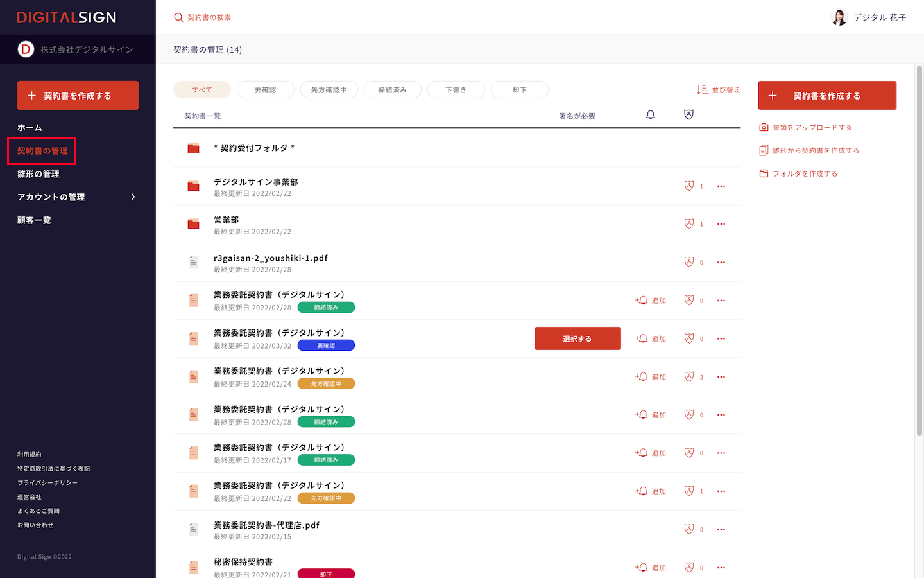Expand the アカウントの管理 chevron

[133, 197]
